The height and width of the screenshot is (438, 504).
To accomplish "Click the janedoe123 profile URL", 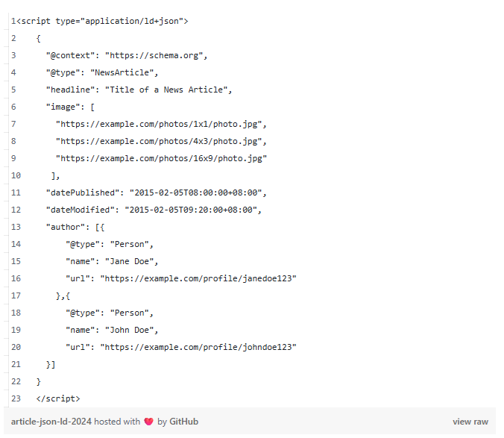I will (198, 278).
